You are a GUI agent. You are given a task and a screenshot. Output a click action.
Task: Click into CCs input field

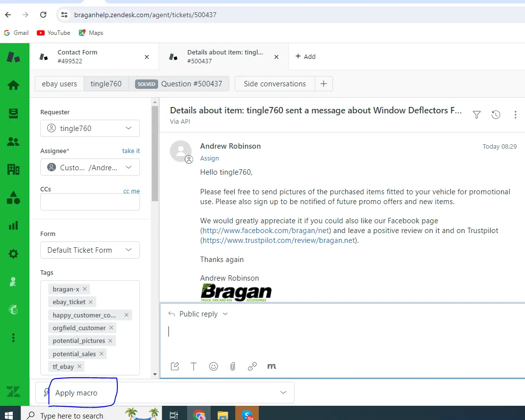point(90,202)
